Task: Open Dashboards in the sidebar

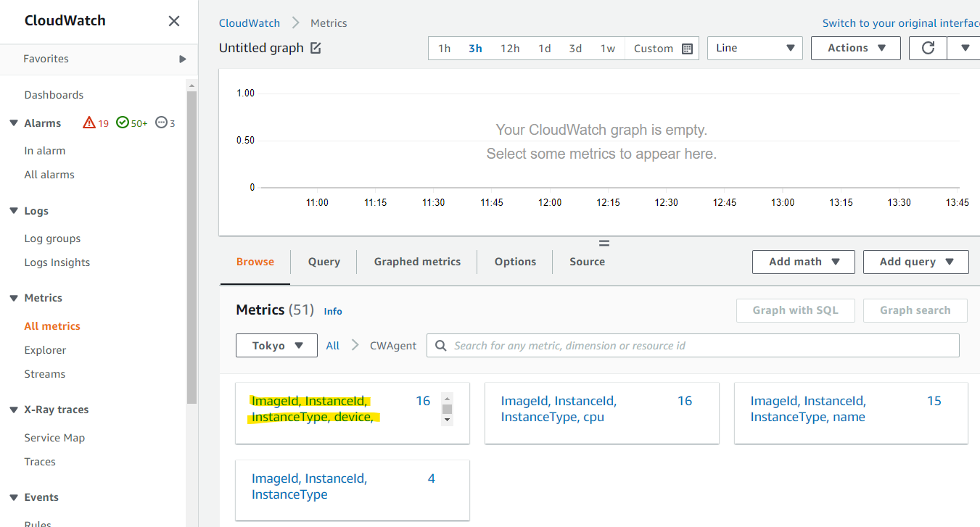Action: [54, 95]
